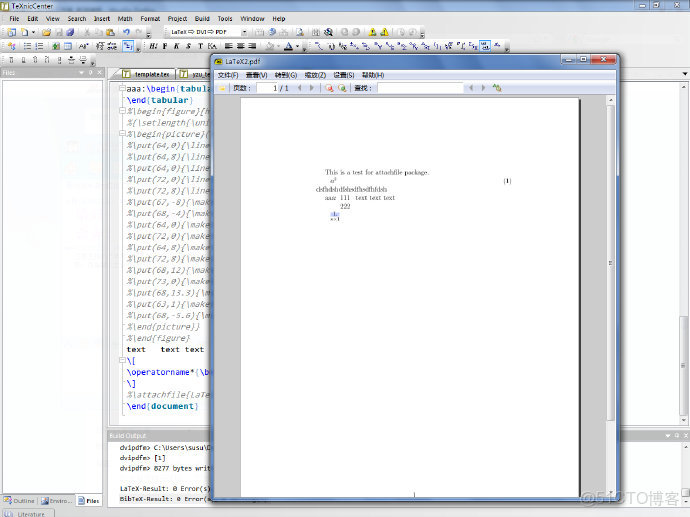Toggle slanted S text formatting

coord(188,46)
